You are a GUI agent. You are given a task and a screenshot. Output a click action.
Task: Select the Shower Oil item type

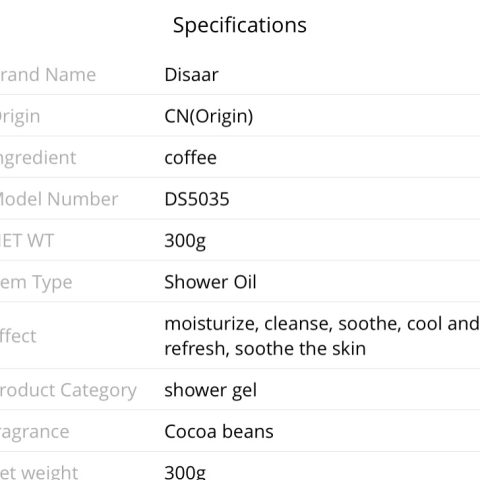click(210, 282)
